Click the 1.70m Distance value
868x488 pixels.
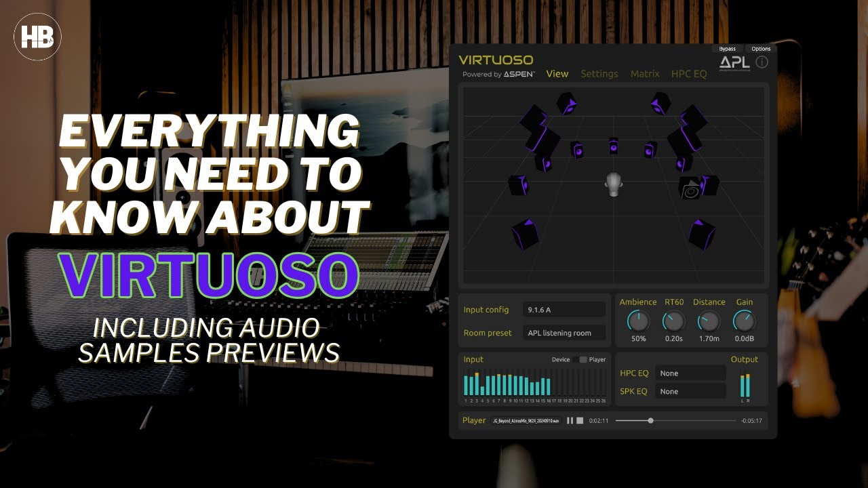tap(709, 339)
